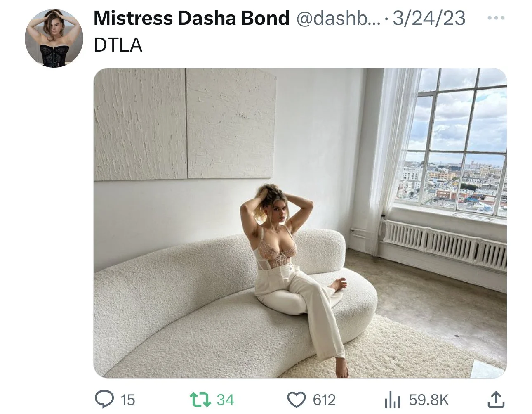532x414 pixels.
Task: Like the tweet with the heart icon
Action: click(x=296, y=400)
